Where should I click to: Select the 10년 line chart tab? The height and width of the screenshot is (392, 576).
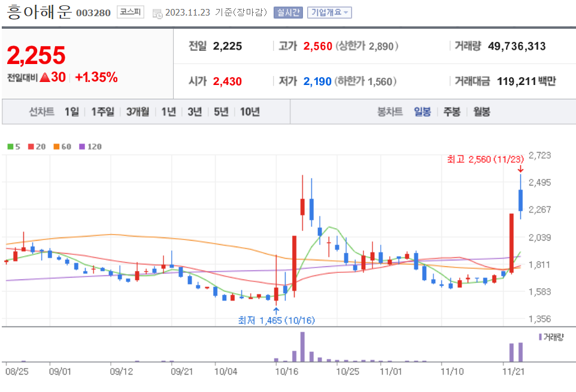pos(250,111)
